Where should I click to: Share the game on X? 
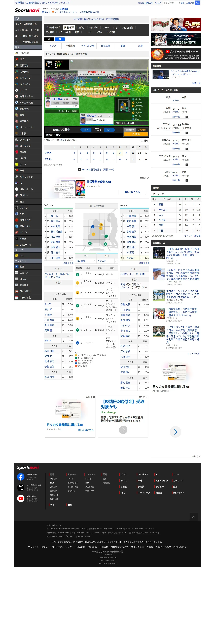(49, 39)
